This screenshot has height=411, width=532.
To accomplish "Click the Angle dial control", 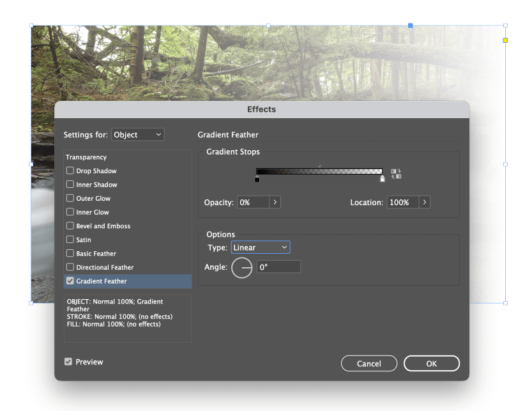I will [242, 268].
